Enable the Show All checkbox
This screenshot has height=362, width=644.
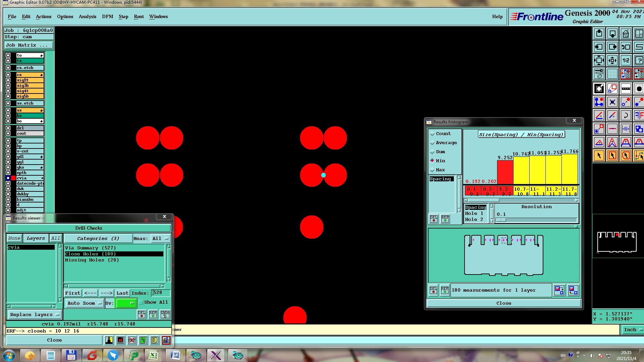coord(141,302)
